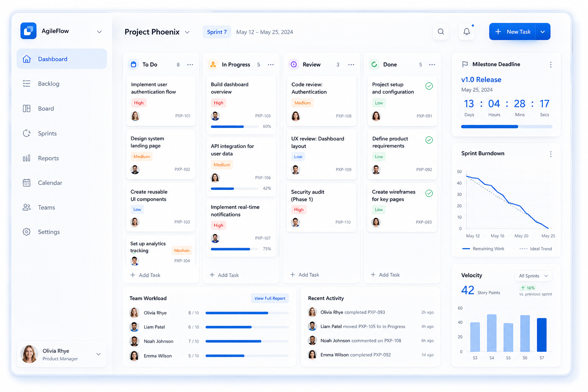Click the Teams people icon

click(27, 207)
